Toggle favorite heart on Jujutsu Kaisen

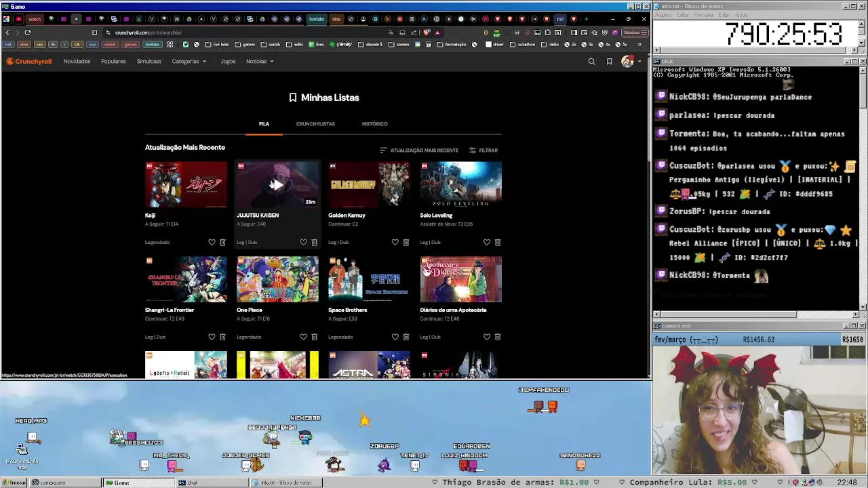(x=303, y=242)
